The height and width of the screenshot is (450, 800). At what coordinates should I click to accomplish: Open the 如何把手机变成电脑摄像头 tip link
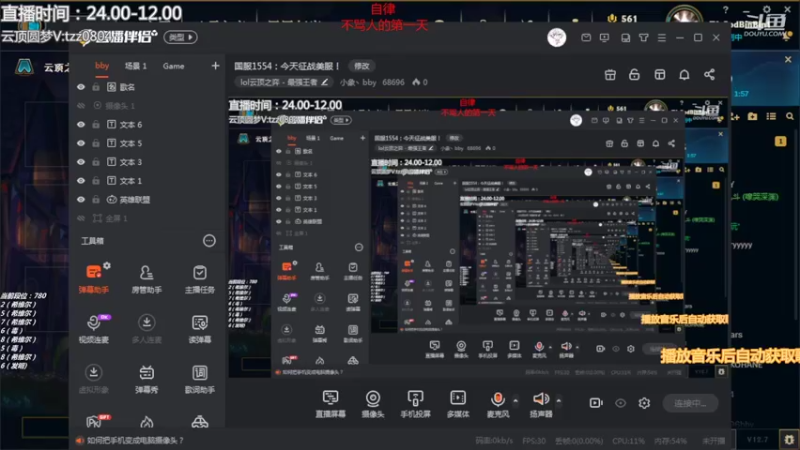(135, 440)
